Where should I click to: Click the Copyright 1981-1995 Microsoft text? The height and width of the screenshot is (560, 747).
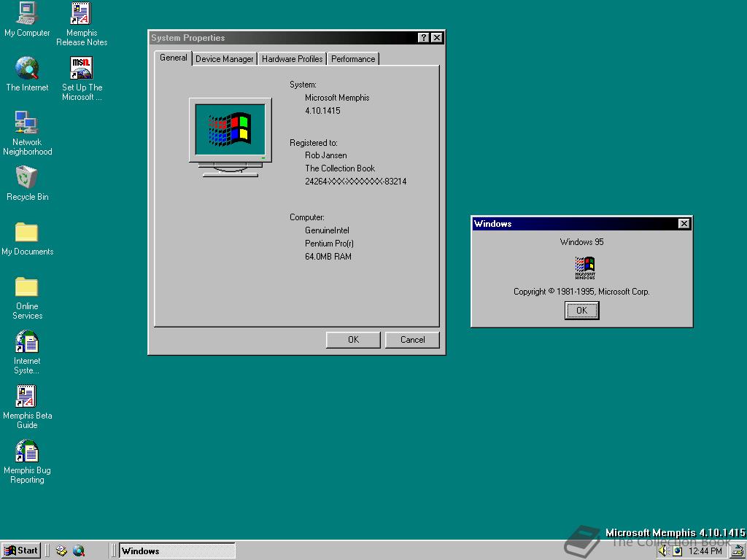(x=581, y=292)
